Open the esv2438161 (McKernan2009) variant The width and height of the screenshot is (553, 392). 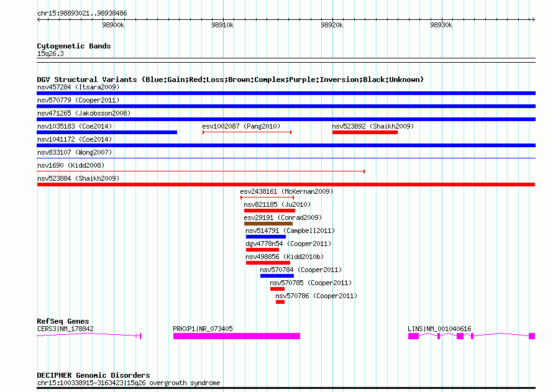pos(286,191)
